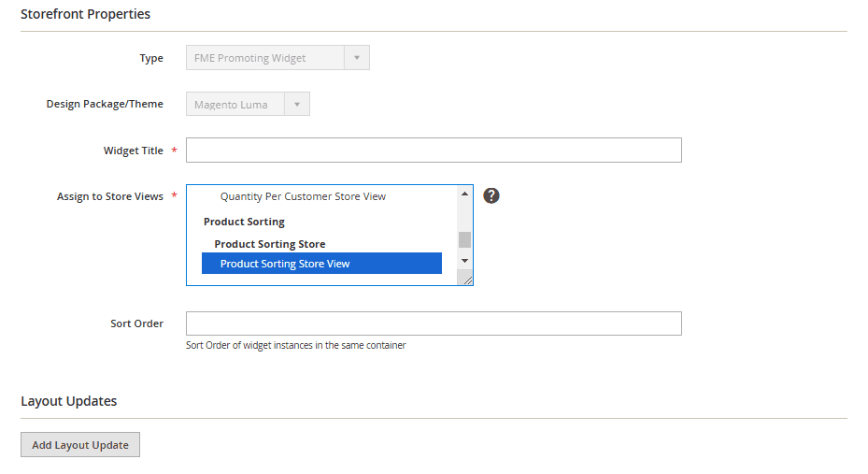Image resolution: width=868 pixels, height=474 pixels.
Task: Click the Widget Title field label
Action: click(x=133, y=151)
